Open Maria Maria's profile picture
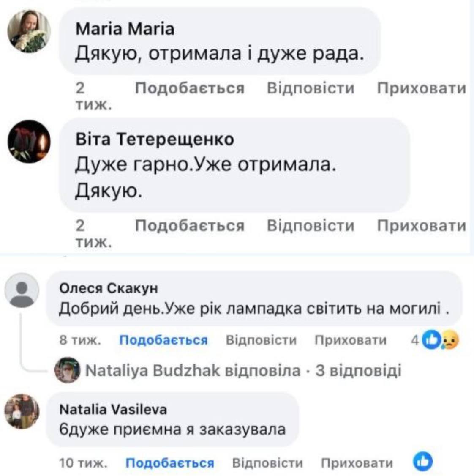 tap(29, 32)
